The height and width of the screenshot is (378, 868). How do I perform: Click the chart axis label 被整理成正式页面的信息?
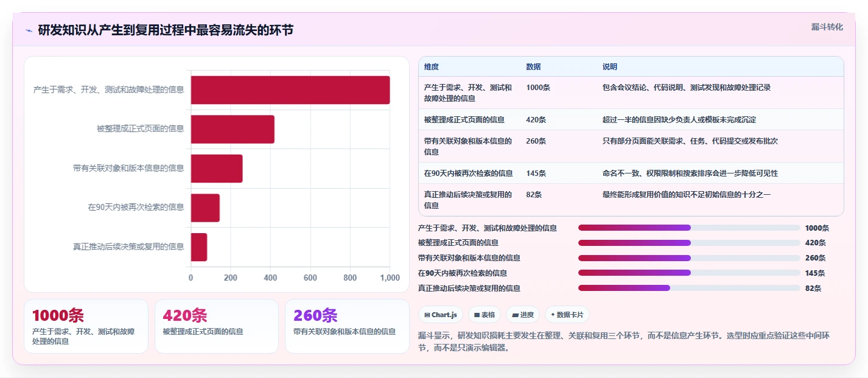point(140,129)
